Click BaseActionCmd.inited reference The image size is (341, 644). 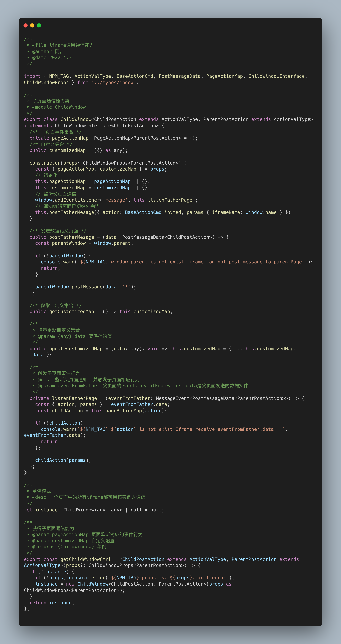point(153,212)
